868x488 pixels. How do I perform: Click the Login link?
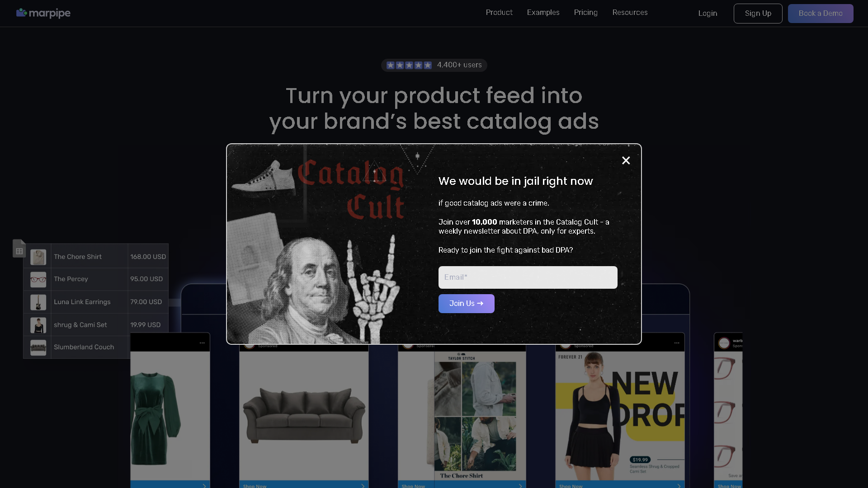tap(708, 14)
